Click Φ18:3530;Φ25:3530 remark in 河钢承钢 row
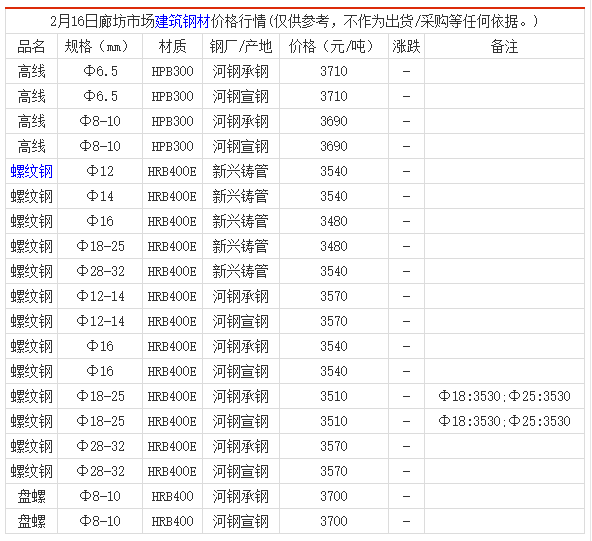The height and width of the screenshot is (541, 592). (504, 396)
